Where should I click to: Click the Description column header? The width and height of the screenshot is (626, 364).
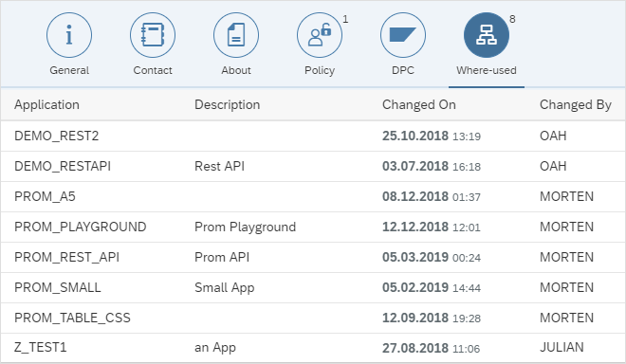coord(228,105)
